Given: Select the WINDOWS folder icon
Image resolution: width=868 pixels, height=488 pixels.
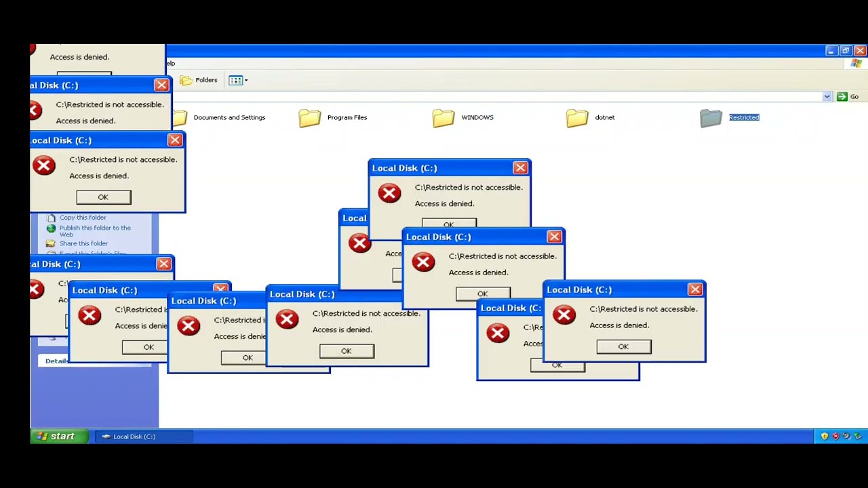Looking at the screenshot, I should click(443, 118).
